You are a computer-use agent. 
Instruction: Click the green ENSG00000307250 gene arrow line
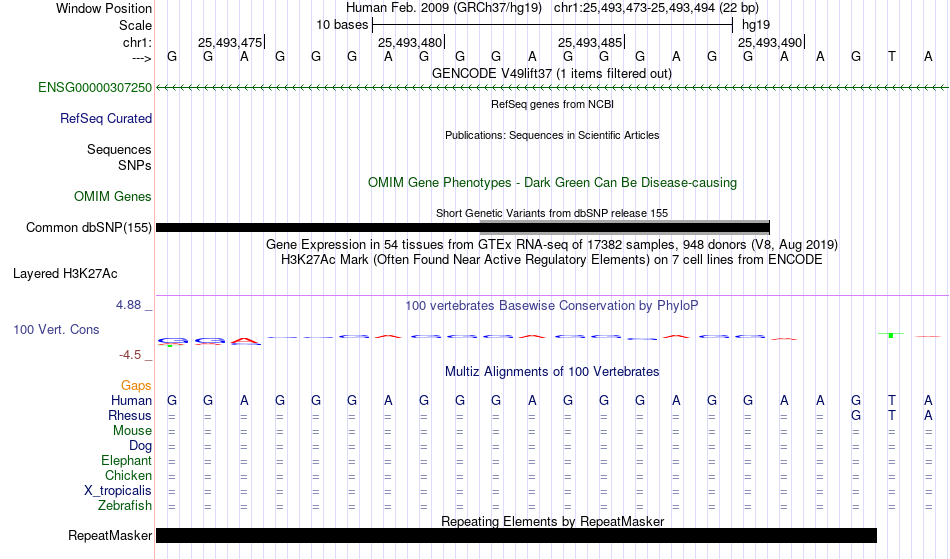coord(552,88)
